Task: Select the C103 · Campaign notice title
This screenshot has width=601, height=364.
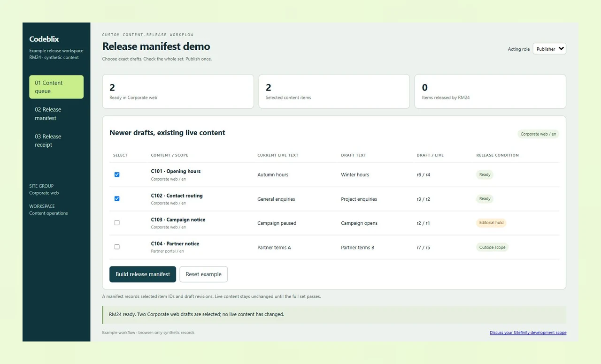Action: click(x=178, y=220)
